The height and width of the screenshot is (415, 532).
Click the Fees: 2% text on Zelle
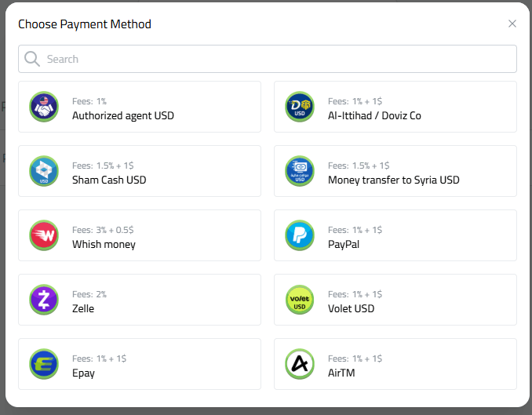89,294
